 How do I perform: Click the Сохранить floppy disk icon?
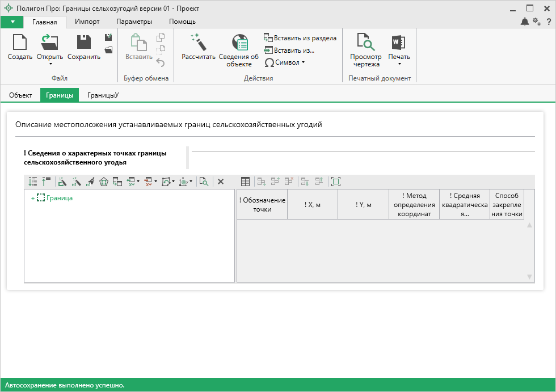(x=84, y=43)
